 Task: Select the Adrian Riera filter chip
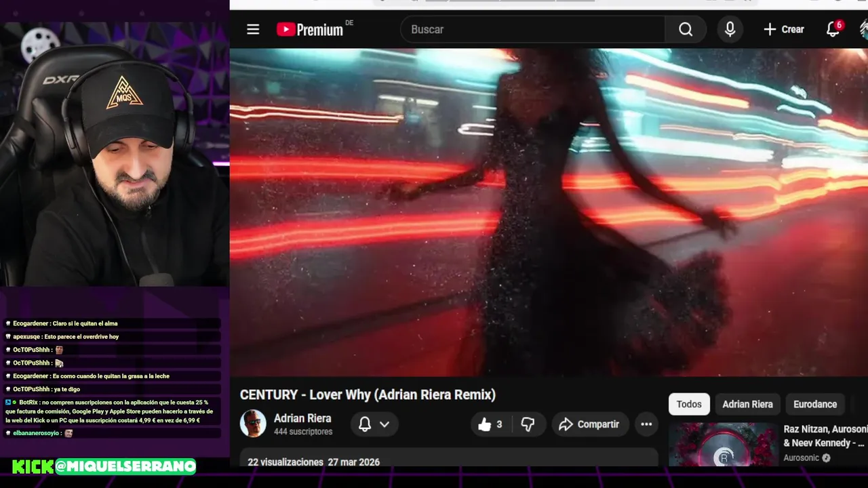tap(747, 404)
